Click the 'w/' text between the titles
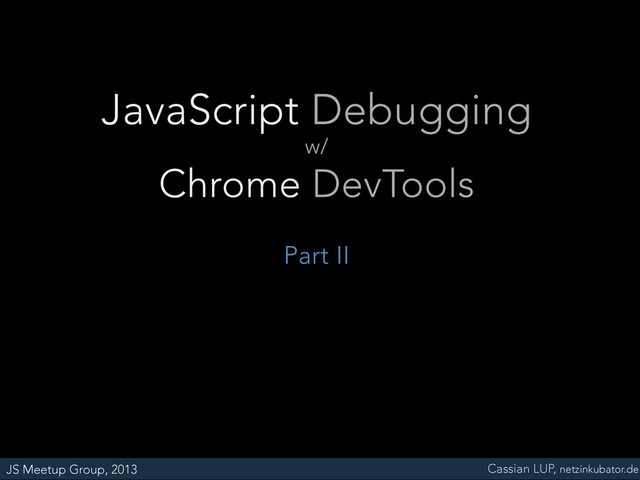Screen dimensions: 640x480 316,148
